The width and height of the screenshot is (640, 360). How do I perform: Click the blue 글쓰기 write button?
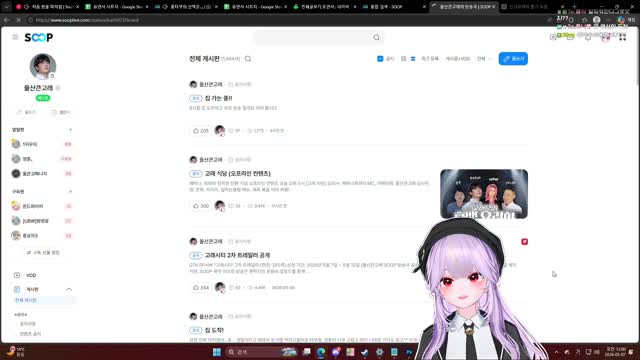click(513, 59)
